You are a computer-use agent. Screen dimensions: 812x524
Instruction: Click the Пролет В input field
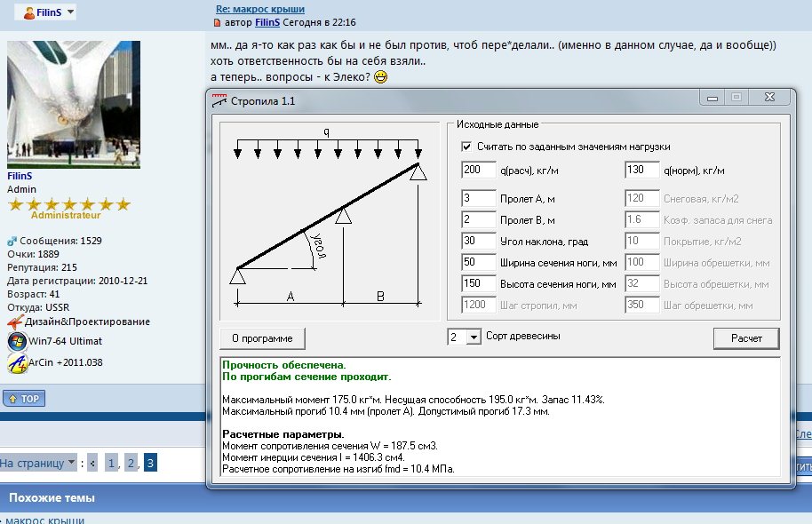(479, 219)
